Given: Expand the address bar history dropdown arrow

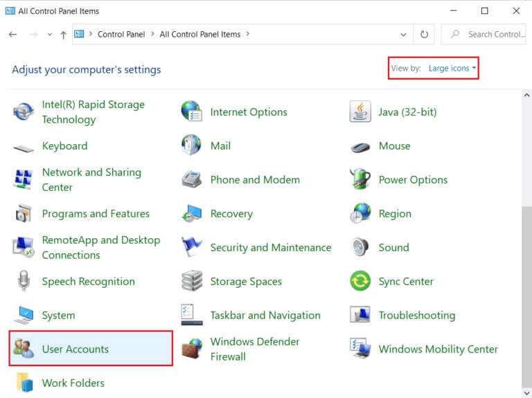Looking at the screenshot, I should click(403, 35).
